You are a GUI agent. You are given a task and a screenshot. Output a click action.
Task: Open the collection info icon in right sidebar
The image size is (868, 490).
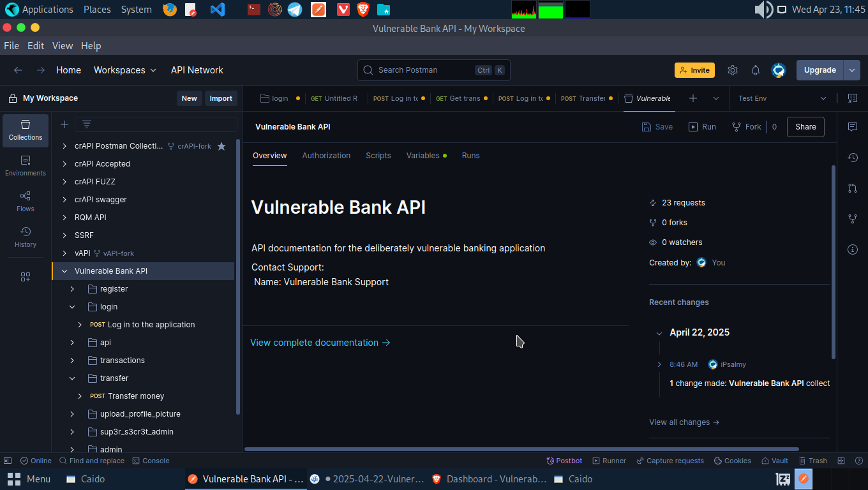[853, 249]
